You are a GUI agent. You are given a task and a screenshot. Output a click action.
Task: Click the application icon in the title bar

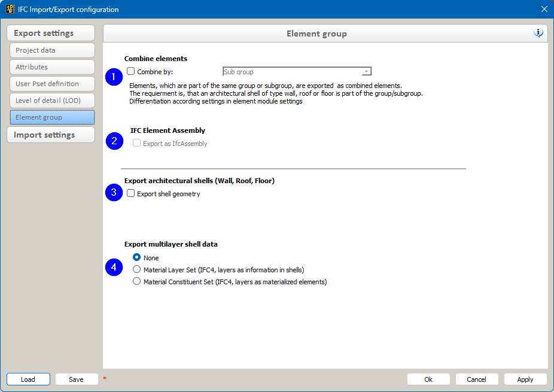[x=10, y=9]
